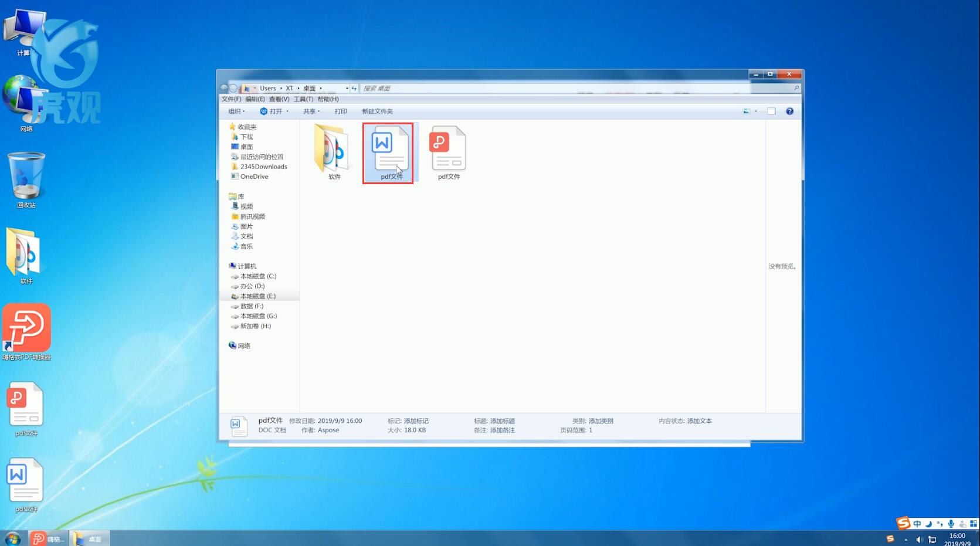Click 添加标记 in details pane
This screenshot has height=546, width=980.
pos(416,421)
